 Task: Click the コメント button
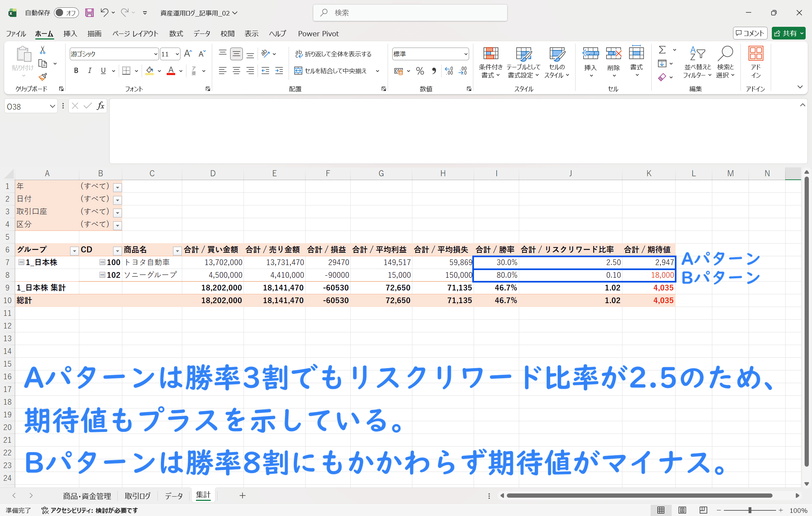750,33
